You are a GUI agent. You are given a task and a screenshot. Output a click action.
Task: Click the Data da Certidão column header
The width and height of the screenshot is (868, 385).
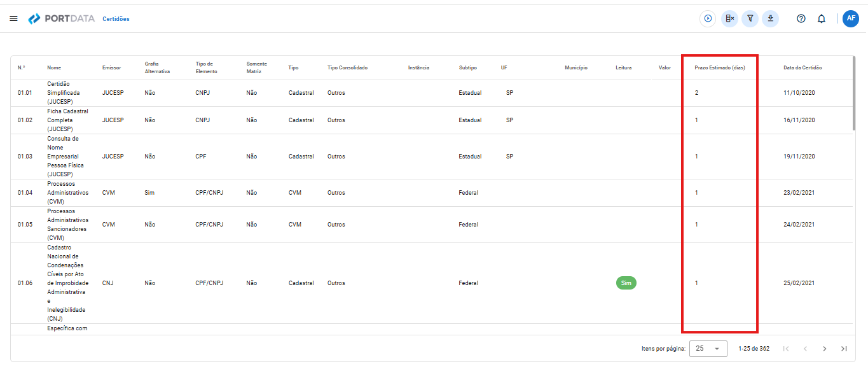point(803,67)
